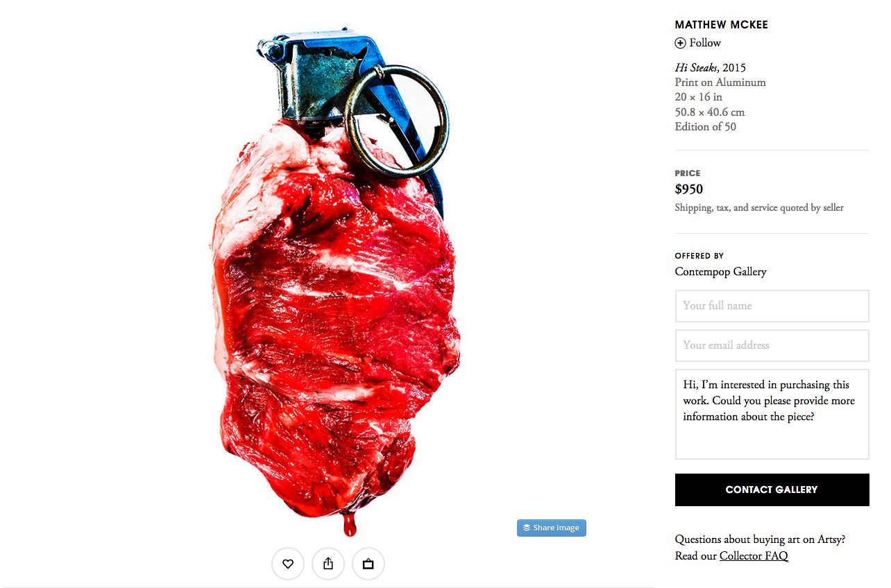Image resolution: width=891 pixels, height=588 pixels.
Task: Open the share arrow icon below the artwork
Action: pos(328,564)
